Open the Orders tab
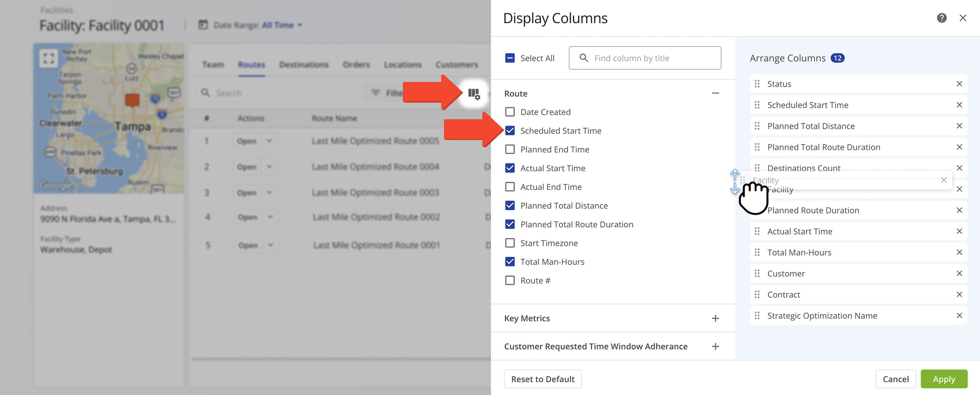This screenshot has width=980, height=395. point(356,65)
